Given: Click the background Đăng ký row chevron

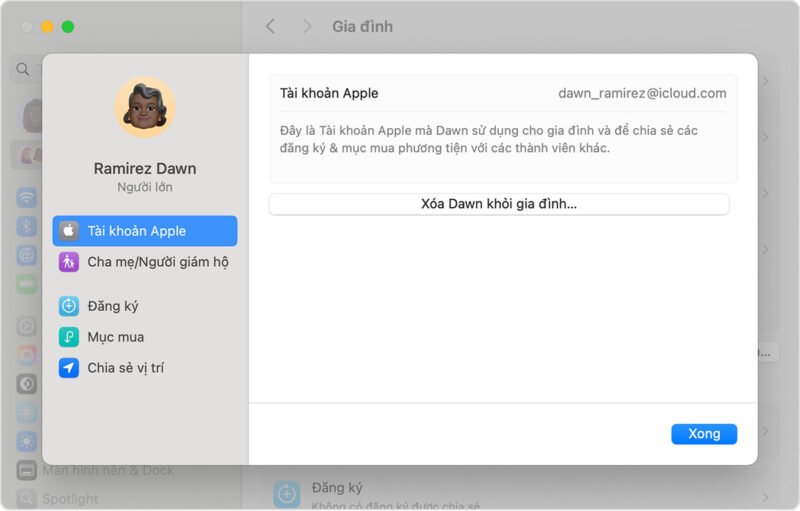Looking at the screenshot, I should [765, 497].
